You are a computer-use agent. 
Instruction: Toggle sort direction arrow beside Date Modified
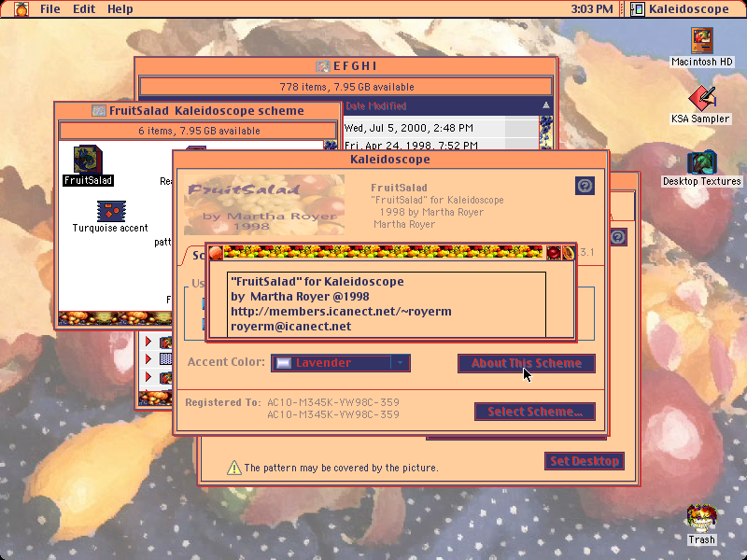pyautogui.click(x=546, y=105)
